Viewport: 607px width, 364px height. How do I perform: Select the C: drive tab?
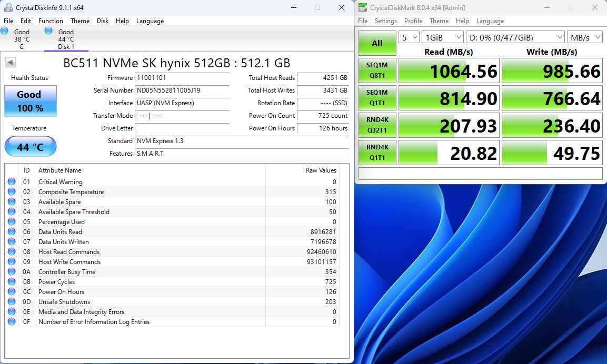tap(22, 39)
